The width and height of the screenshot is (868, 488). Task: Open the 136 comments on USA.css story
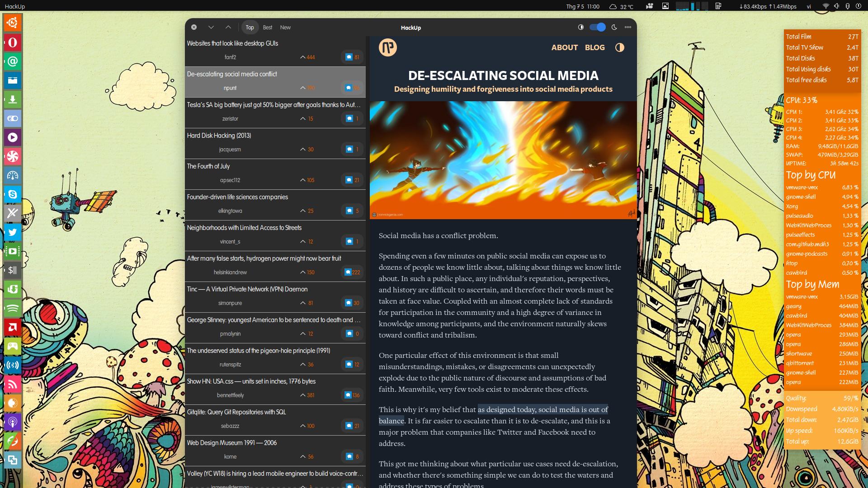coord(352,395)
